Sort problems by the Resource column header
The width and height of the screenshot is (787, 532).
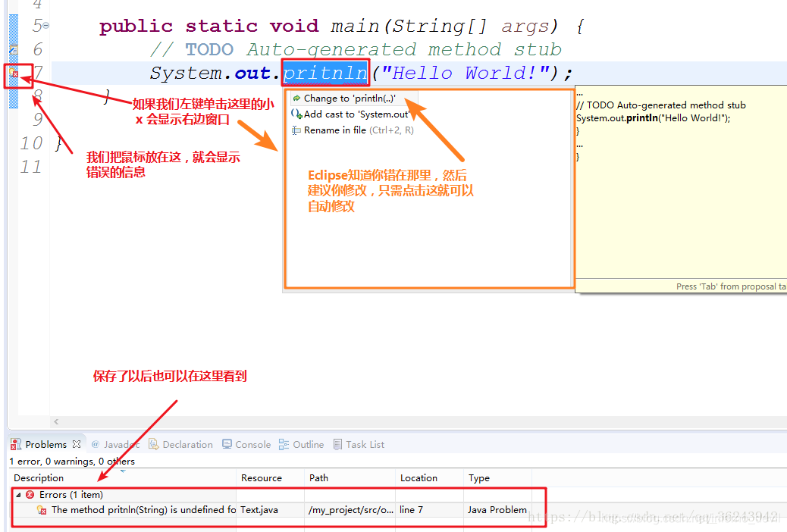click(x=271, y=477)
